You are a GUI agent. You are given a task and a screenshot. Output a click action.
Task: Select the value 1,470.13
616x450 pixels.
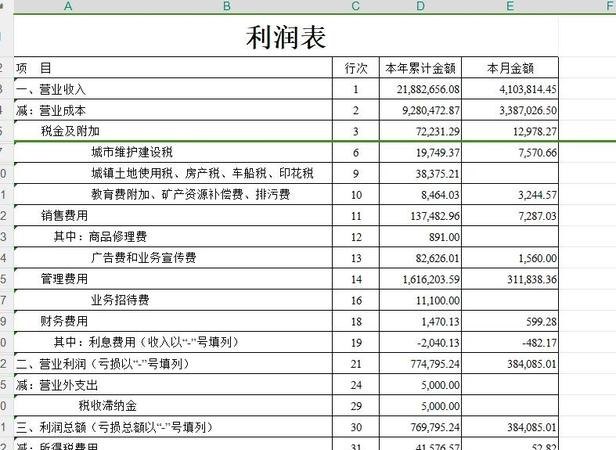[x=440, y=322]
